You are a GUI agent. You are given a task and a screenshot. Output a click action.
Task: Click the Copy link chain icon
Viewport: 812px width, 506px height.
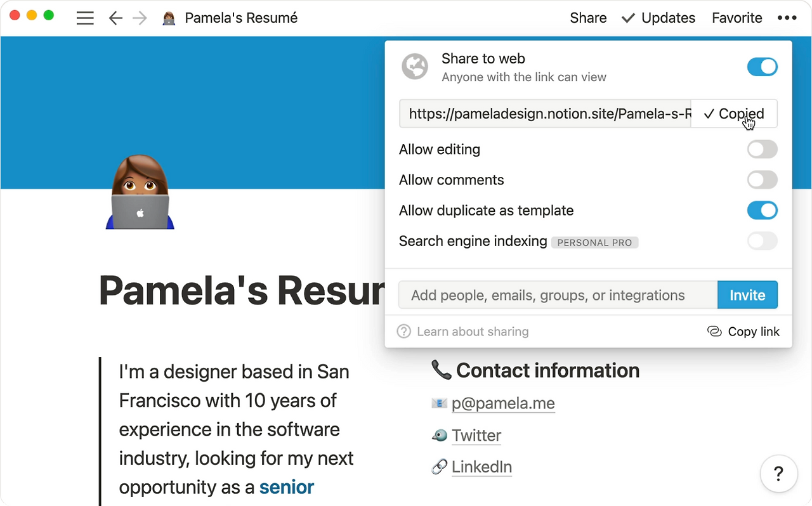(714, 332)
